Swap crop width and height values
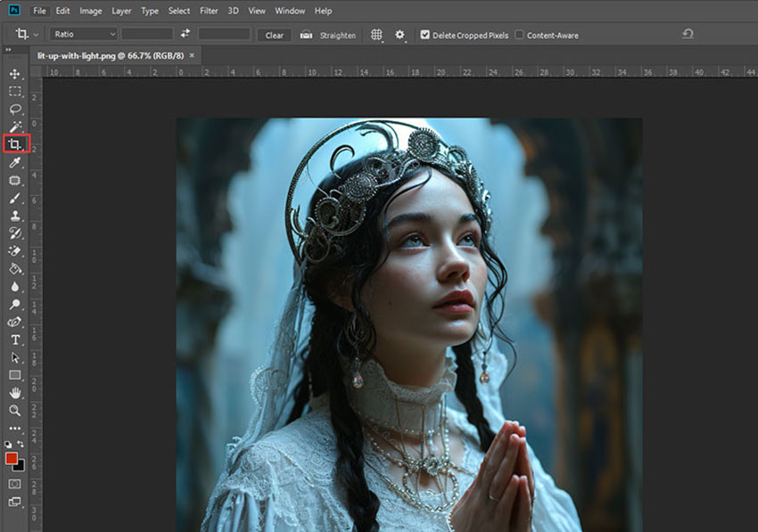This screenshot has height=532, width=758. 185,34
